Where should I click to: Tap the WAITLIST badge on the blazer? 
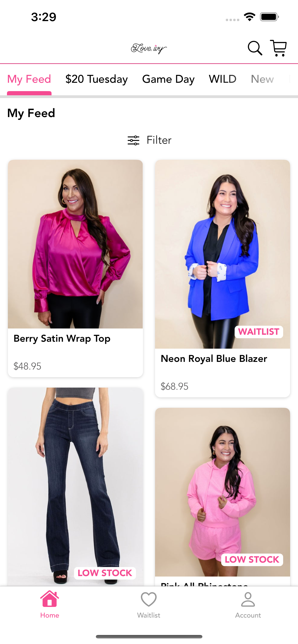[x=259, y=332]
